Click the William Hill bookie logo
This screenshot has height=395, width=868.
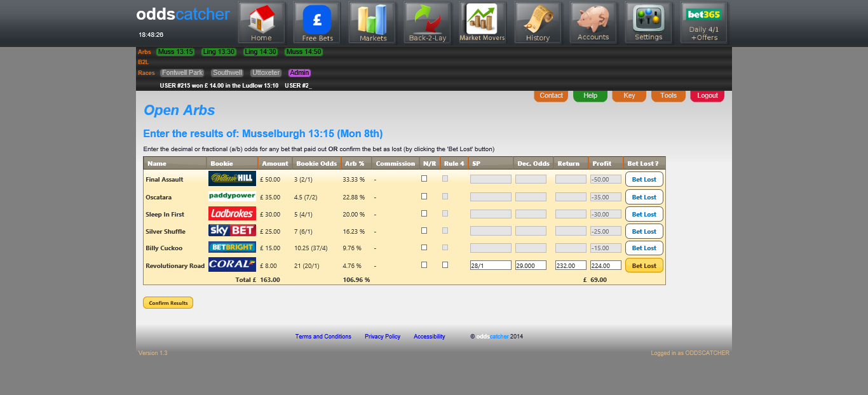232,178
